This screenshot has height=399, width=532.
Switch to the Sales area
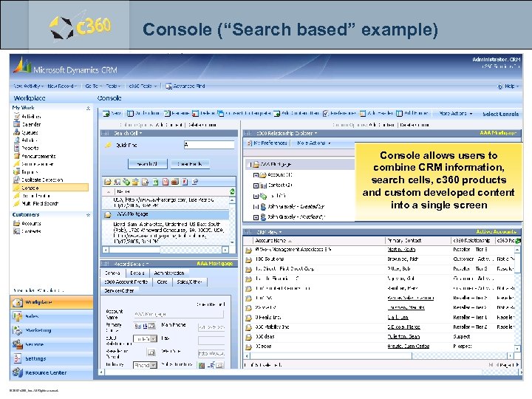point(52,316)
